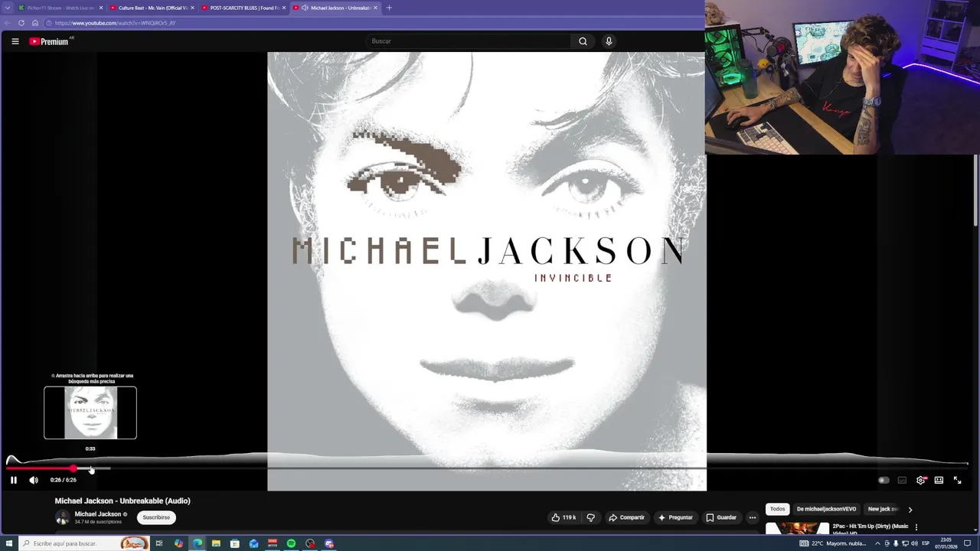Click the seek preview thumbnail at 0:33
This screenshot has width=980, height=551.
[x=90, y=412]
